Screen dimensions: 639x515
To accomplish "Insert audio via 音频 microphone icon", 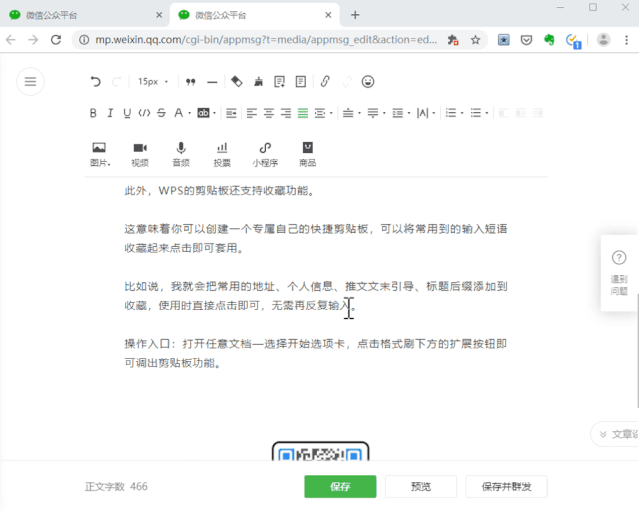I will (x=181, y=154).
